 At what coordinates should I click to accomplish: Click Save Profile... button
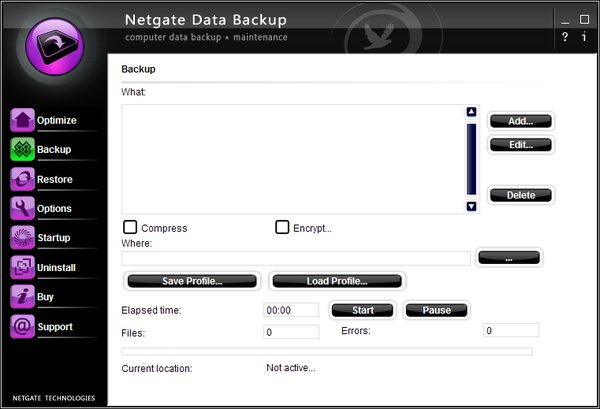pos(191,281)
